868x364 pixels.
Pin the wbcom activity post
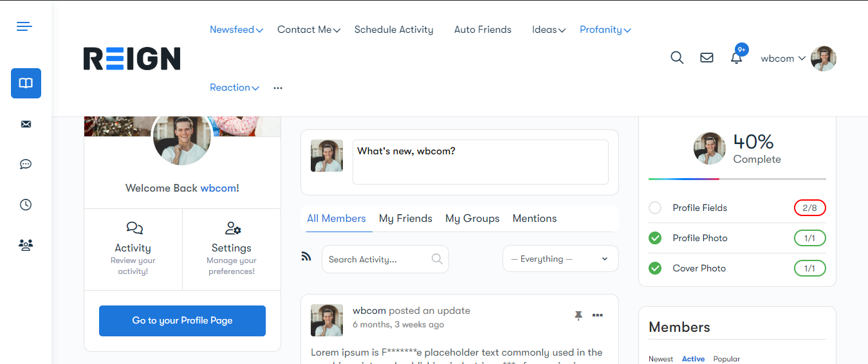pos(578,315)
